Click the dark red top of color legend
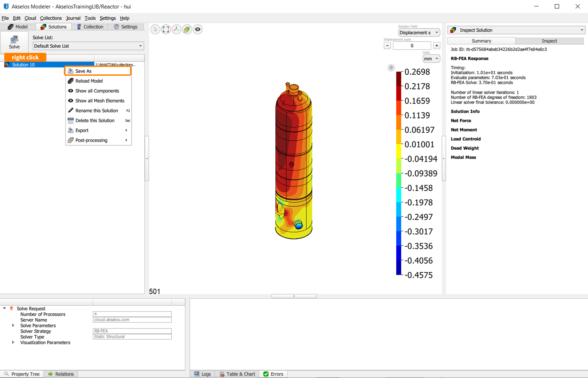This screenshot has width=588, height=378. pyautogui.click(x=398, y=79)
